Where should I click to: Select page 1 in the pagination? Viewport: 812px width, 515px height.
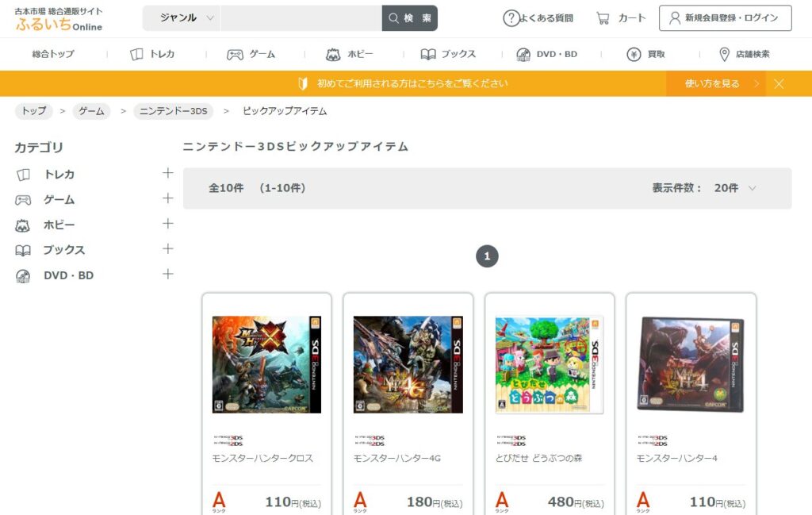[487, 256]
